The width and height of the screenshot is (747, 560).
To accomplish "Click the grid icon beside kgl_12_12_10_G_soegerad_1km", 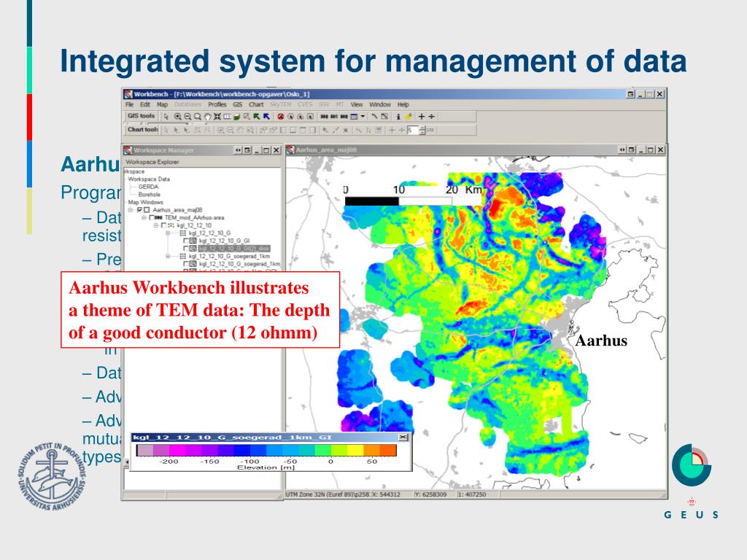I will tap(183, 256).
